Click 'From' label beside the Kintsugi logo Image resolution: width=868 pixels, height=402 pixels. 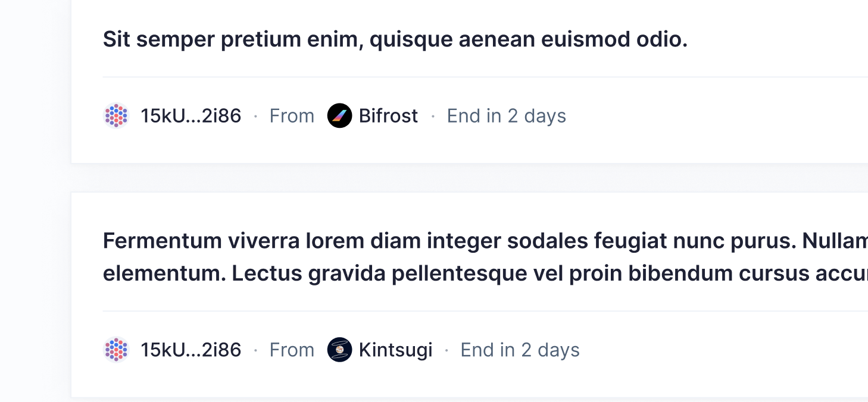(x=292, y=350)
